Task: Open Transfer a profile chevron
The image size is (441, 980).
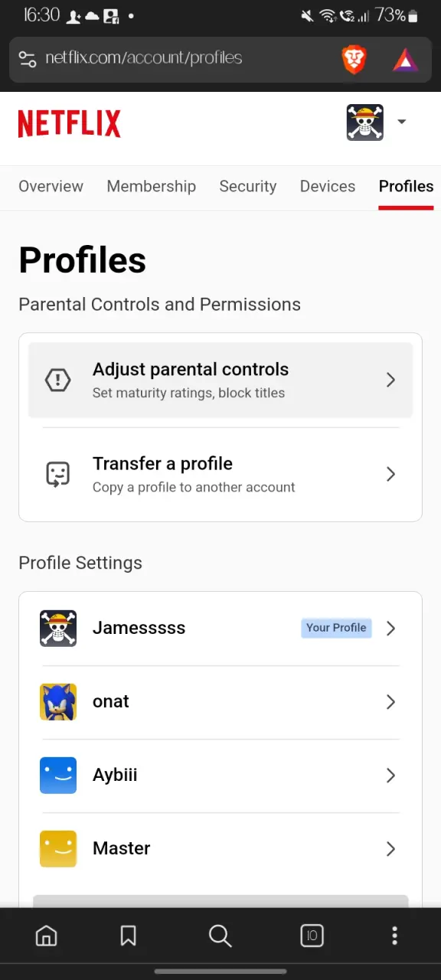Action: [390, 475]
